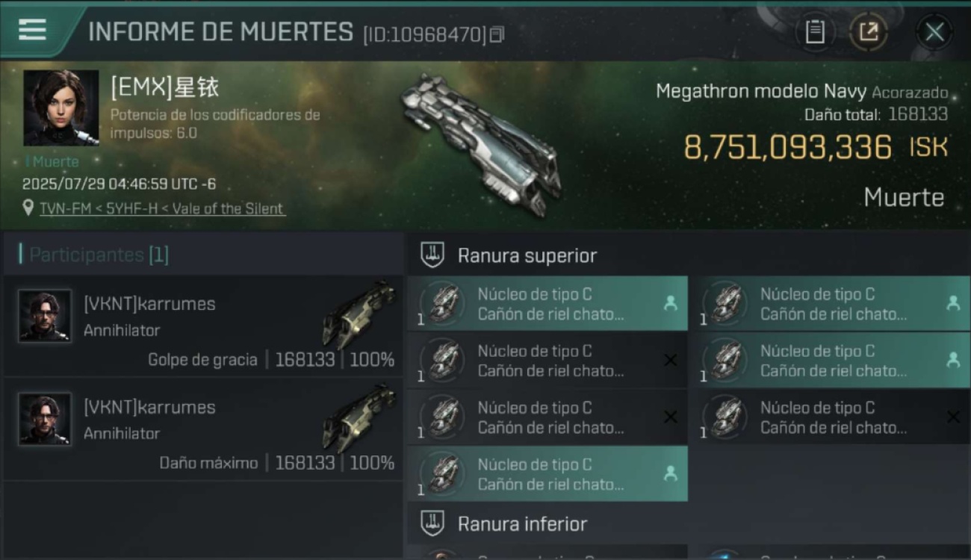Close the Informe de Muertes window
This screenshot has width=971, height=560.
click(x=934, y=32)
